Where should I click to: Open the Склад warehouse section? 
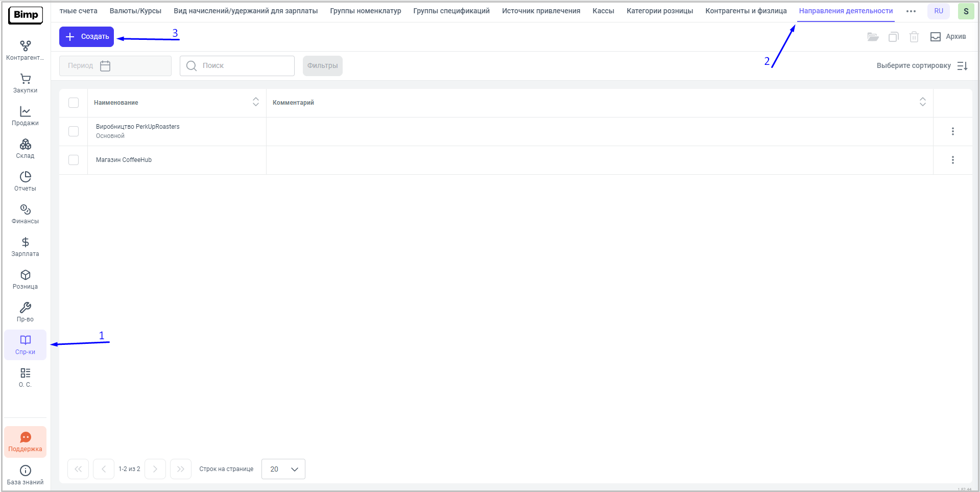pos(25,149)
